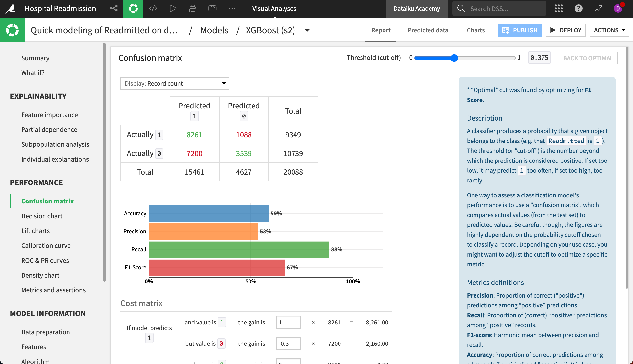Viewport: 633px width, 364px height.
Task: Adjust the threshold cut-off slider
Action: 454,58
